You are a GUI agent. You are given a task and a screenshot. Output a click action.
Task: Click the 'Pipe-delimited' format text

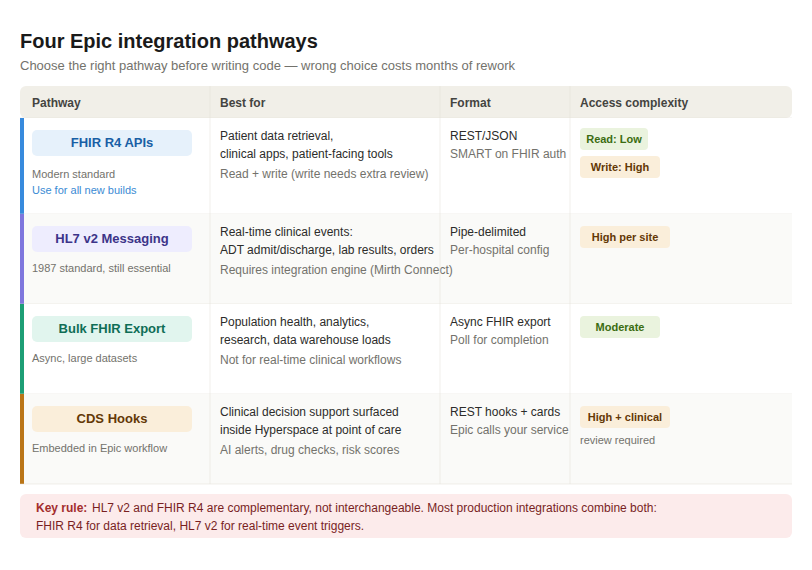pyautogui.click(x=488, y=231)
